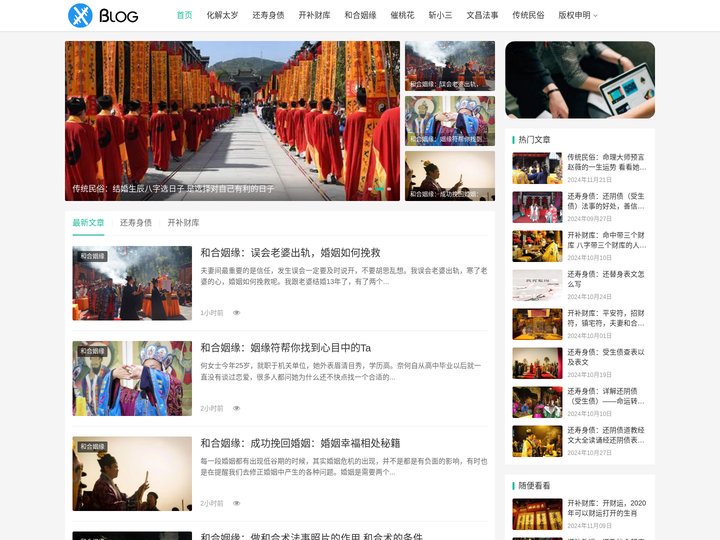Open 催桃花 navigation item
720x540 pixels.
402,15
